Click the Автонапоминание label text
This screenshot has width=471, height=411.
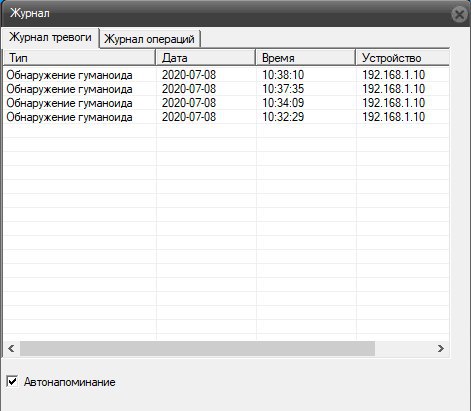[x=70, y=382]
